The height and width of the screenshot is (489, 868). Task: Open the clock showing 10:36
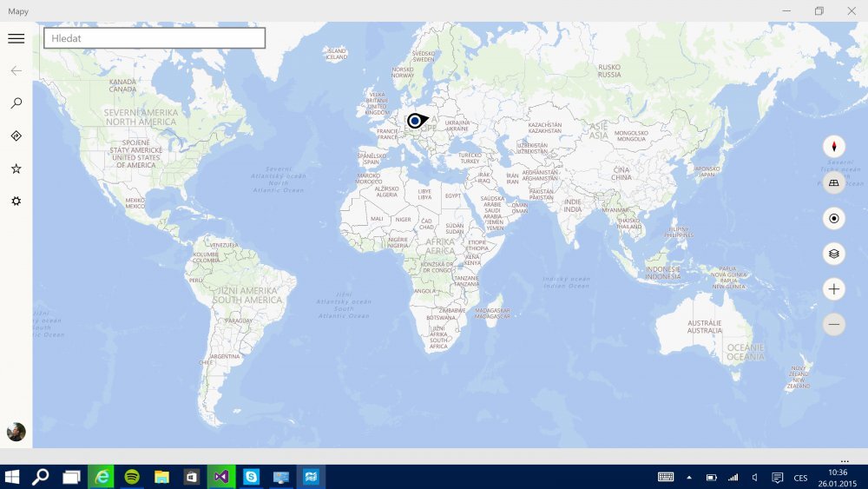(837, 478)
